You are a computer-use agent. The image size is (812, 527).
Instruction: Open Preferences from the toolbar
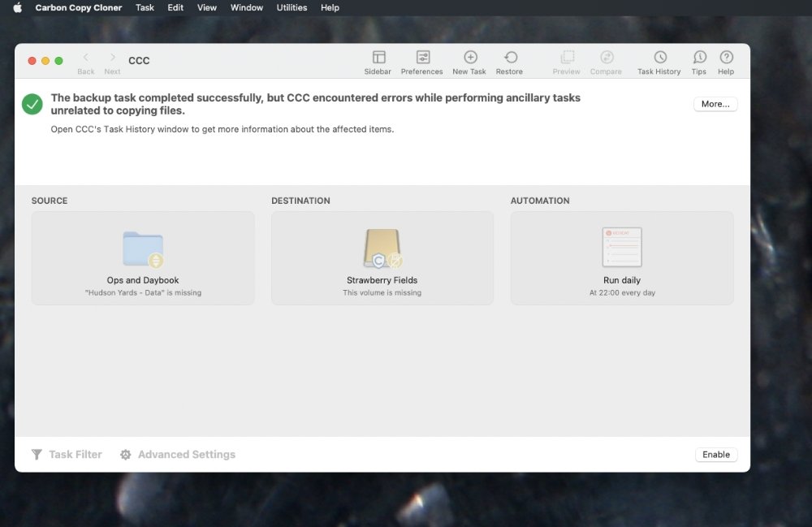tap(422, 57)
